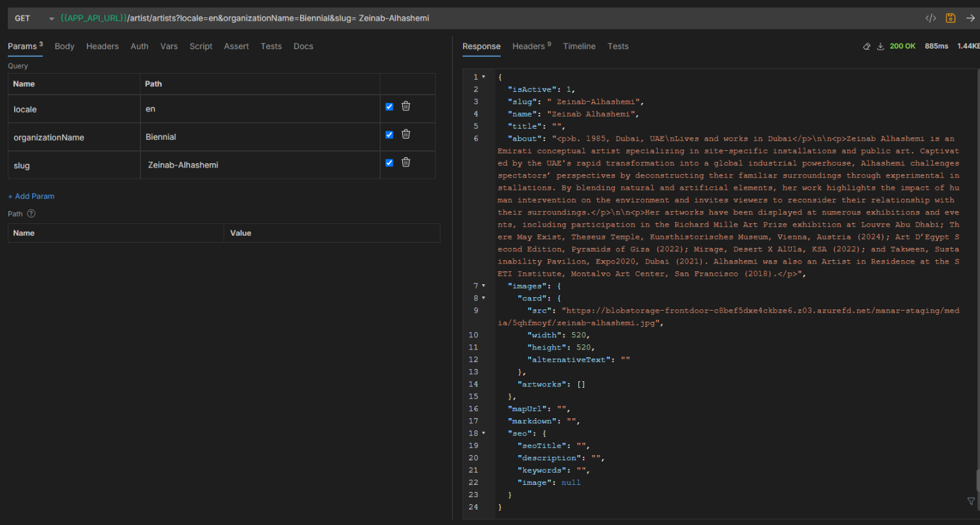This screenshot has width=980, height=525.
Task: Click the 'locale' name cell
Action: coord(74,109)
